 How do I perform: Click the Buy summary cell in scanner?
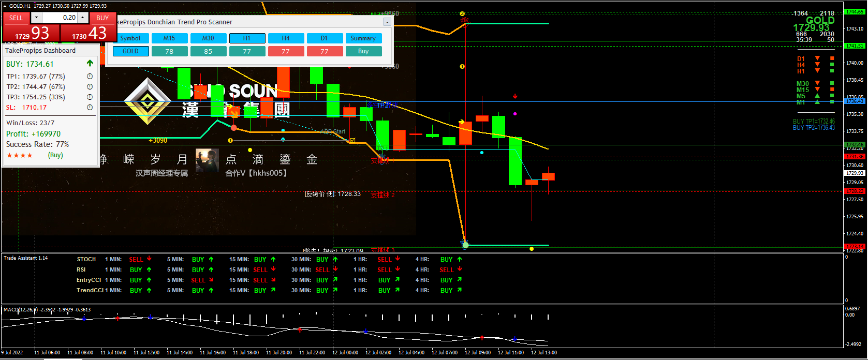363,51
